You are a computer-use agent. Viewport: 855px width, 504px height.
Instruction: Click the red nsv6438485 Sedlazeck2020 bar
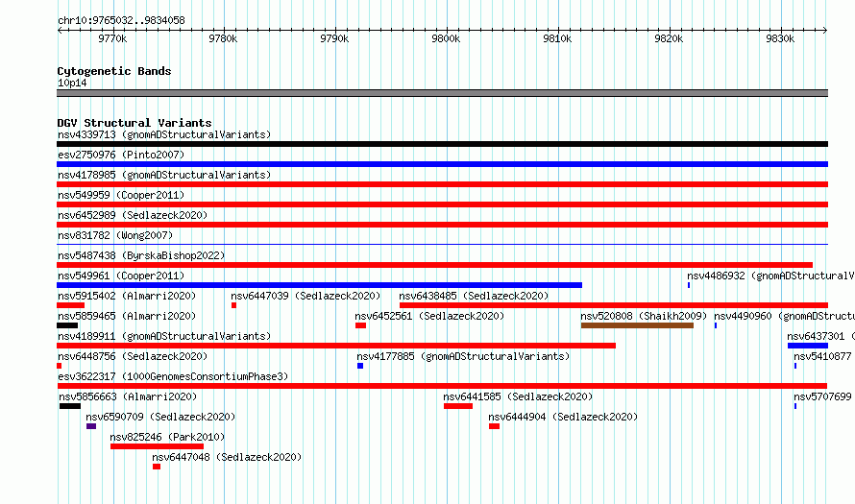[x=614, y=305]
